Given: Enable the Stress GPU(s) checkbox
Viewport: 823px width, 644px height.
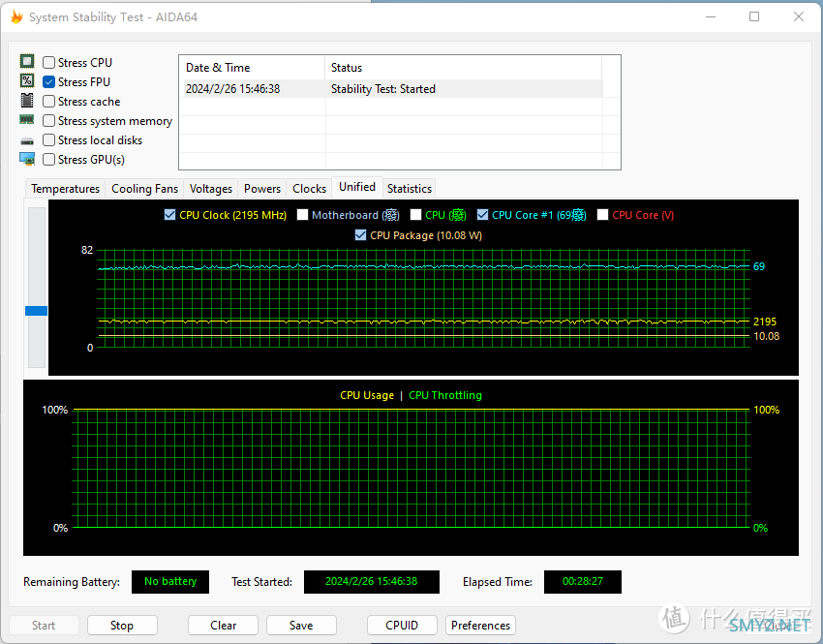Looking at the screenshot, I should click(x=48, y=160).
